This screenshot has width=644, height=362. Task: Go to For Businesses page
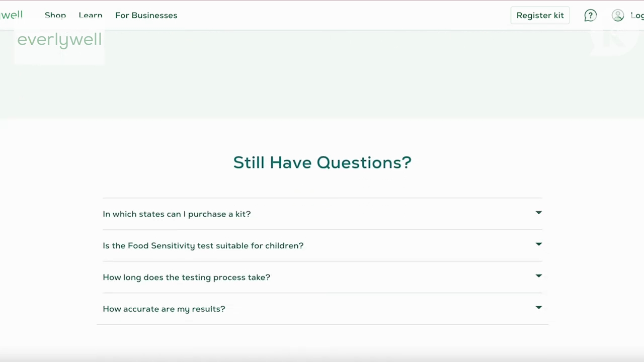pyautogui.click(x=146, y=15)
